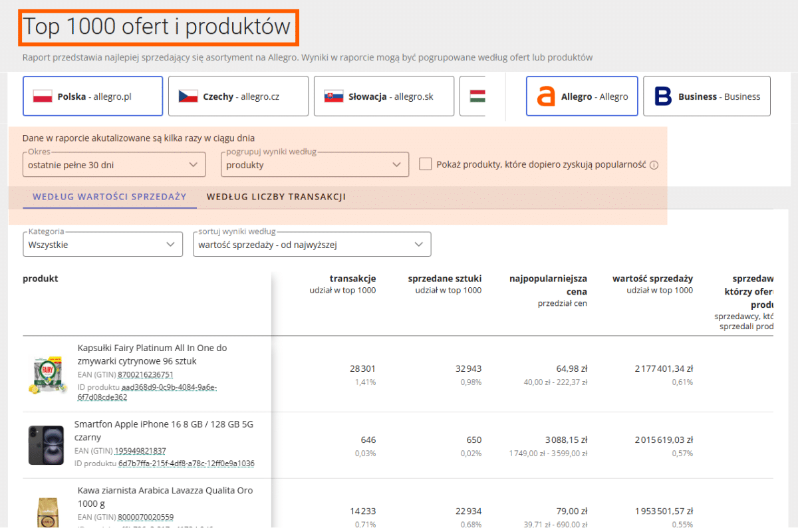
Task: Choose the Business - Business segment
Action: [x=707, y=96]
